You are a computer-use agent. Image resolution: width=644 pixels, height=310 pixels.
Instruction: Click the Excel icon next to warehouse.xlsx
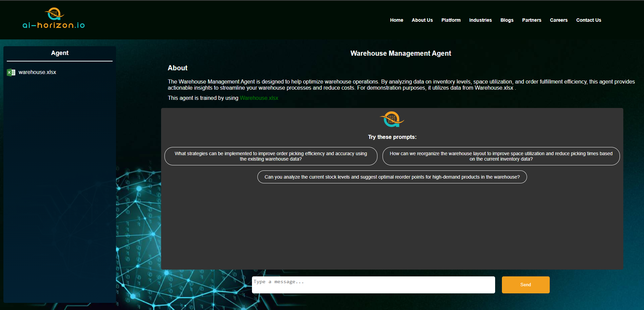11,72
